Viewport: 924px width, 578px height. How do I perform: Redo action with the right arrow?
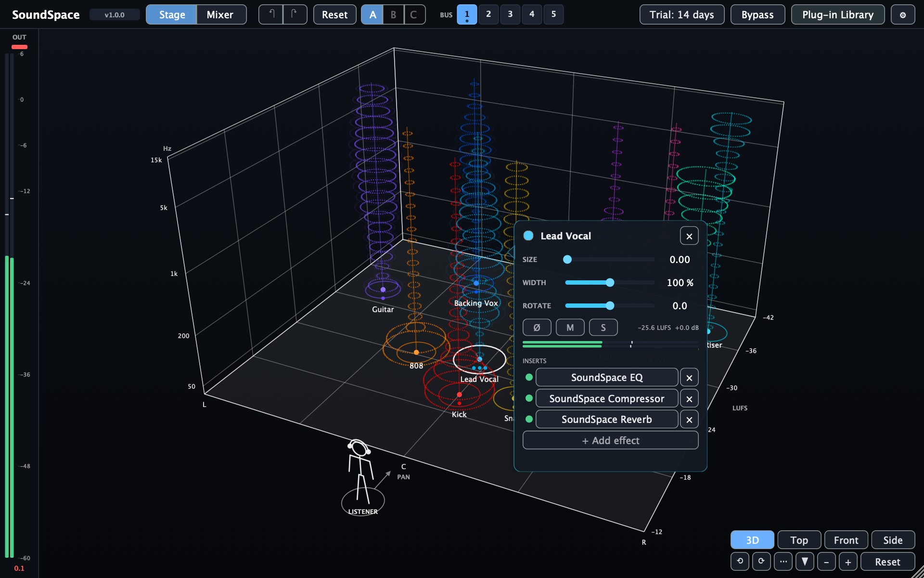[x=295, y=14]
